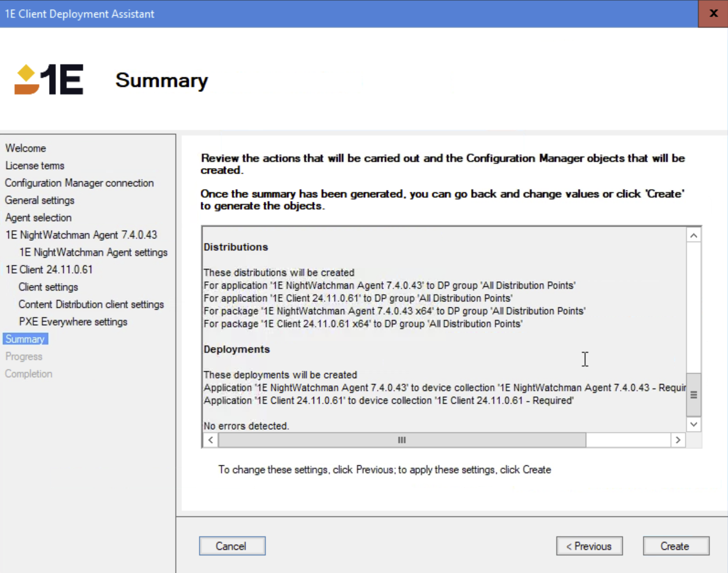Click the summary scroll down arrow
Viewport: 728px width, 573px height.
point(694,424)
